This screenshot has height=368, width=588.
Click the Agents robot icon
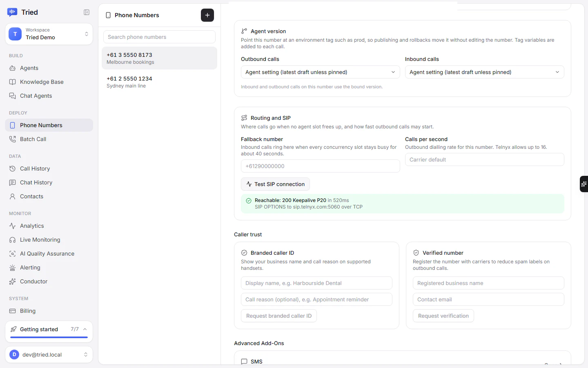click(13, 68)
